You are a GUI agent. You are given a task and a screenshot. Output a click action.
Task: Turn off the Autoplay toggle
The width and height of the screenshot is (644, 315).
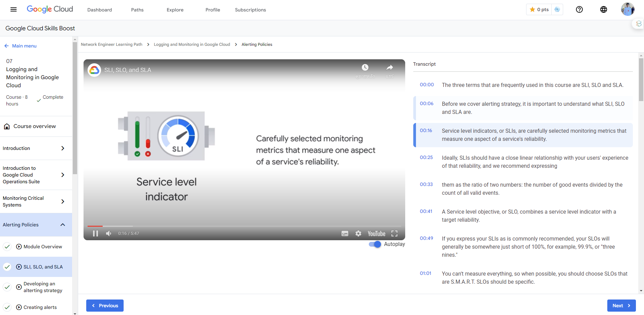tap(375, 244)
